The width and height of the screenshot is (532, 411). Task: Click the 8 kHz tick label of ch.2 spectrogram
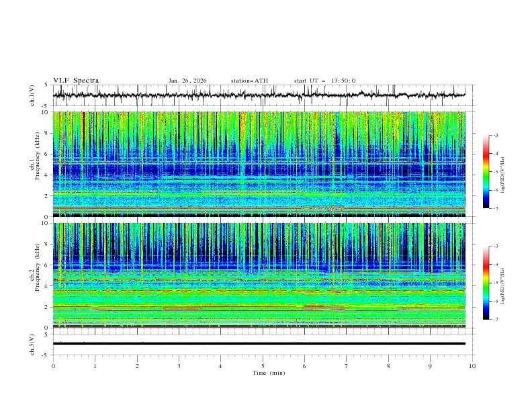pos(47,244)
